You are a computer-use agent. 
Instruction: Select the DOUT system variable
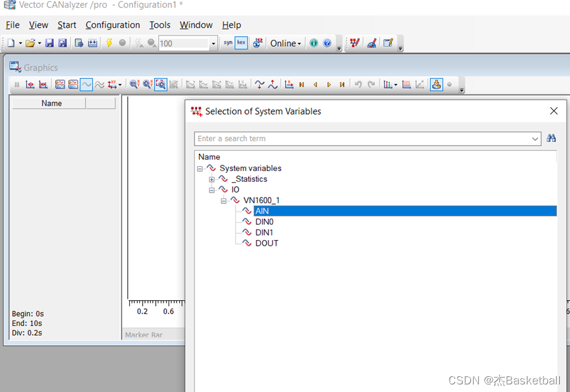tap(267, 243)
